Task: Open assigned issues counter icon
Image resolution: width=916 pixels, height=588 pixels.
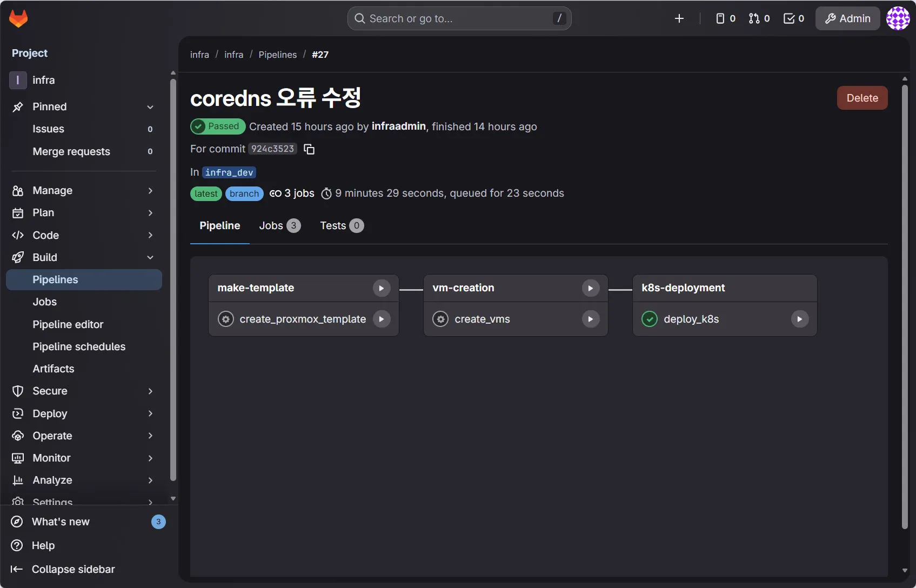Action: [725, 18]
